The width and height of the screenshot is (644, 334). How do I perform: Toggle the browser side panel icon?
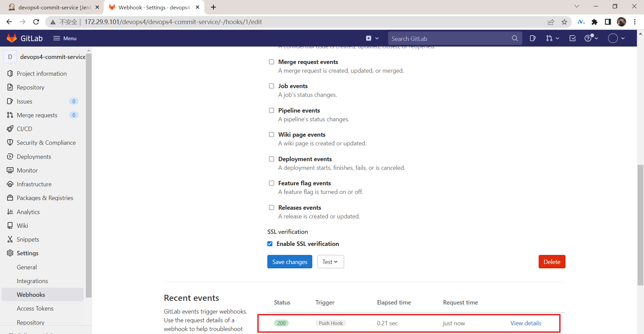[x=608, y=22]
